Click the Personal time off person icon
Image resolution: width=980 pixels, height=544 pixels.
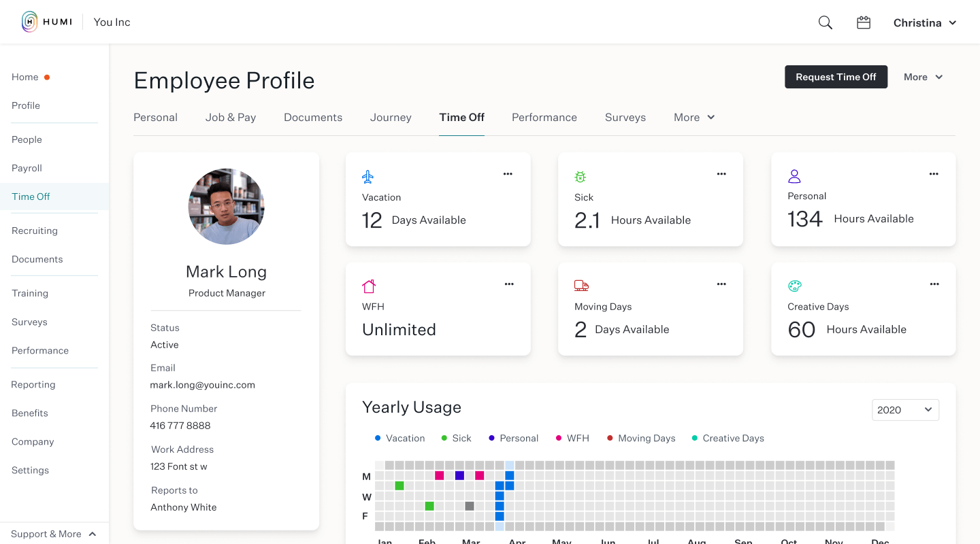794,175
